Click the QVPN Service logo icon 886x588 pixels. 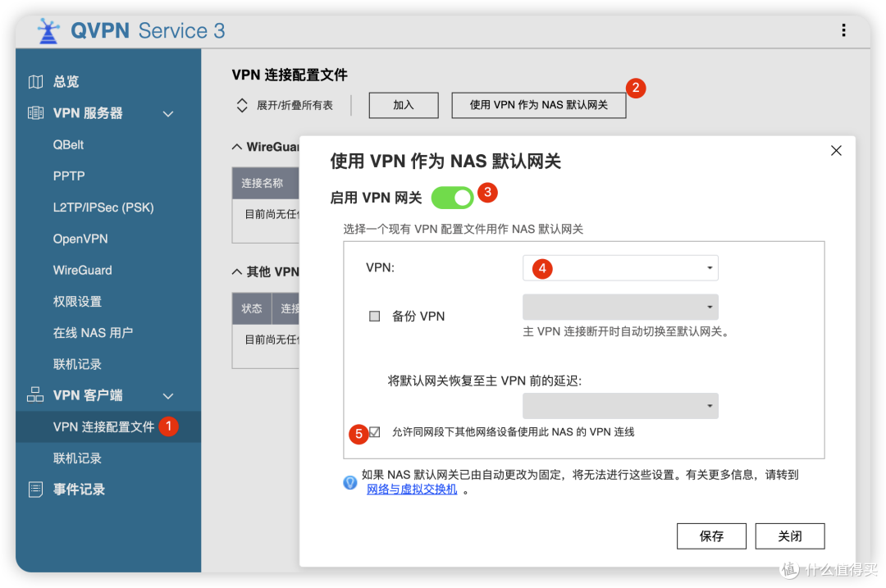(48, 30)
